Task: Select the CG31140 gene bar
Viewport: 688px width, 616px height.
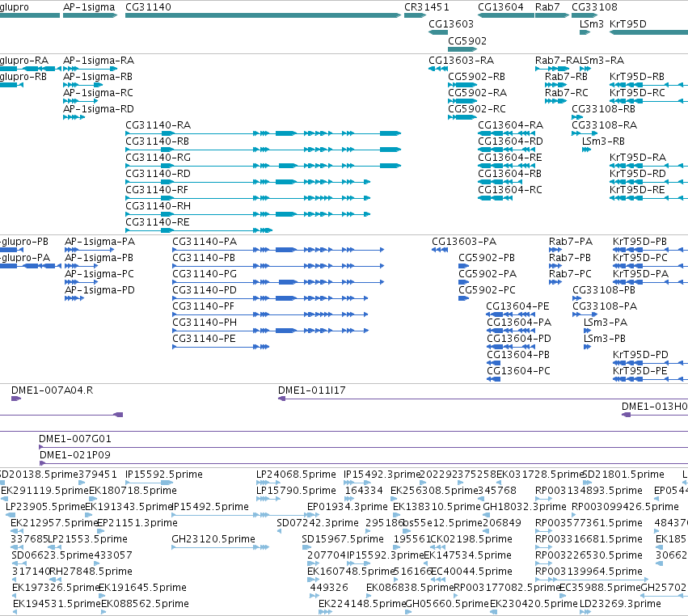Action: click(263, 15)
